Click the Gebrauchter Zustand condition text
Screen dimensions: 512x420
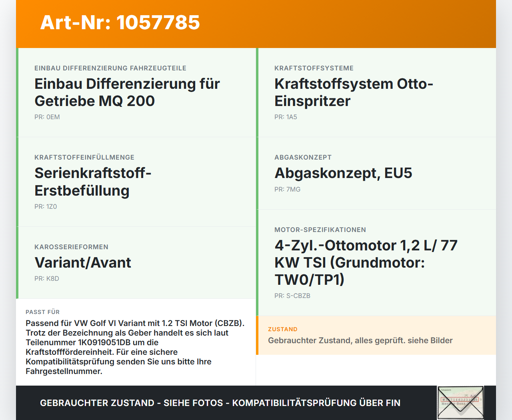tap(360, 340)
